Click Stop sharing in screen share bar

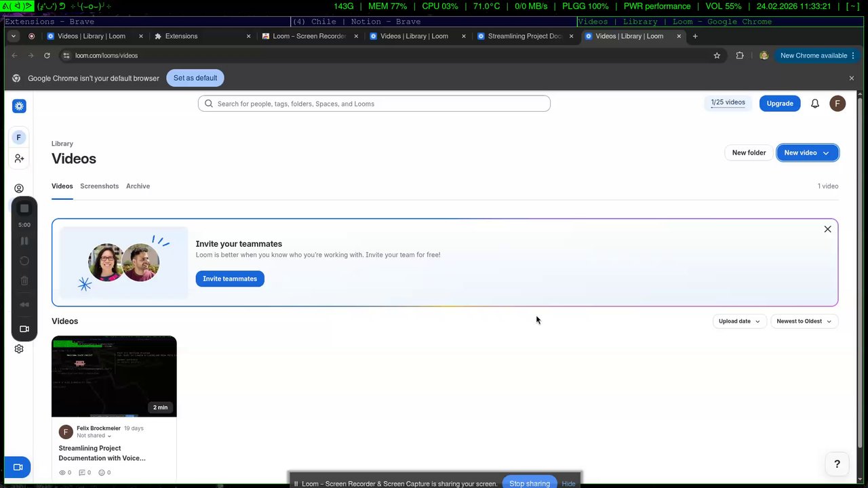point(530,483)
